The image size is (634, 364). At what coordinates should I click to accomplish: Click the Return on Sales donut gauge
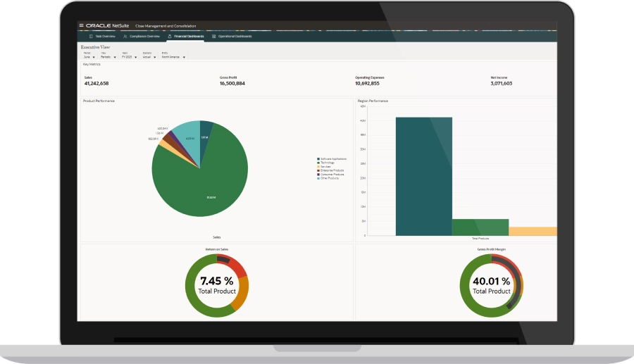point(216,285)
